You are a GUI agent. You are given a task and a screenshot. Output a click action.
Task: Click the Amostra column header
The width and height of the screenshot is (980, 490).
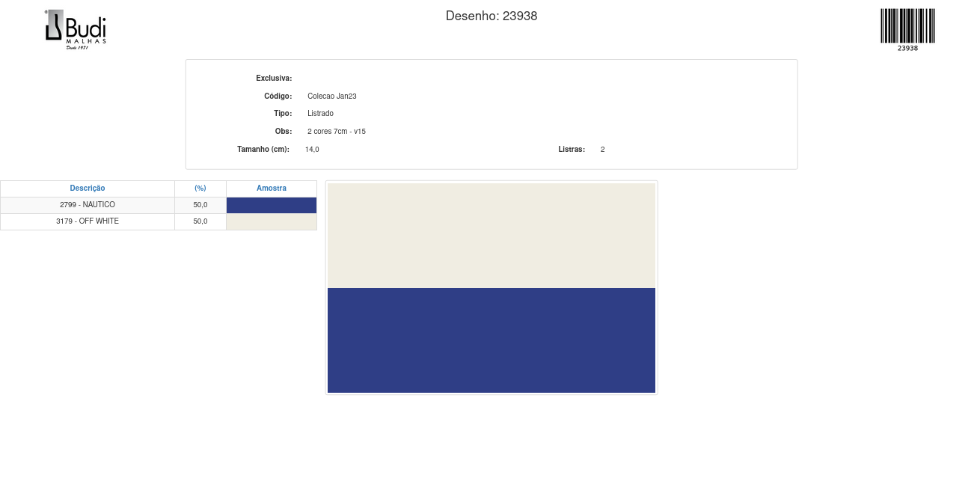271,189
